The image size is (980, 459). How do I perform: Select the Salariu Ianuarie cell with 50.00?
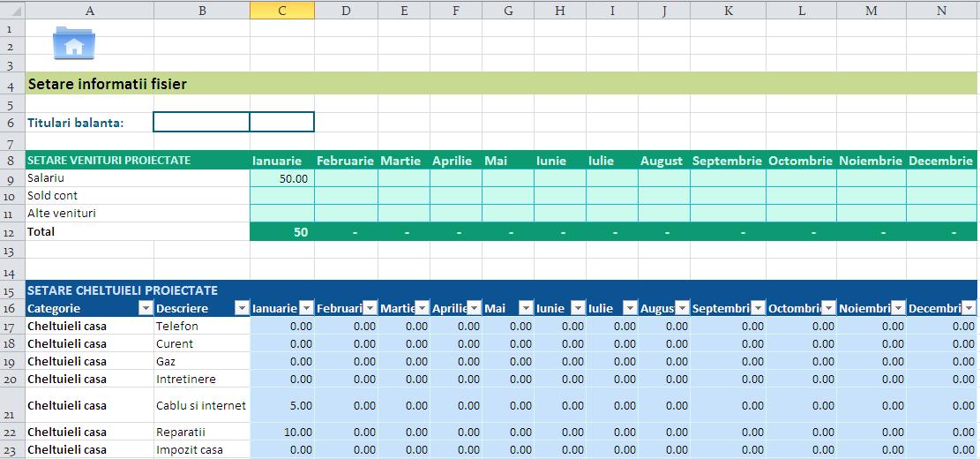tap(282, 178)
